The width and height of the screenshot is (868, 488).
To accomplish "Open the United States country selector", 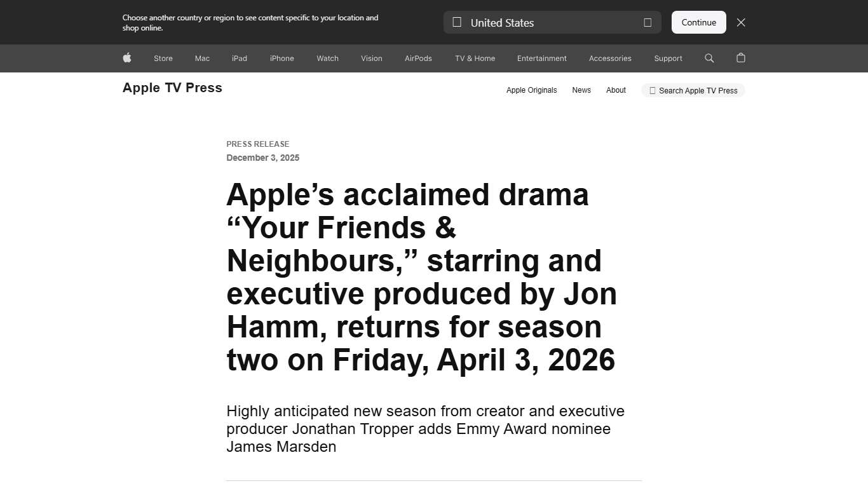I will tap(552, 22).
